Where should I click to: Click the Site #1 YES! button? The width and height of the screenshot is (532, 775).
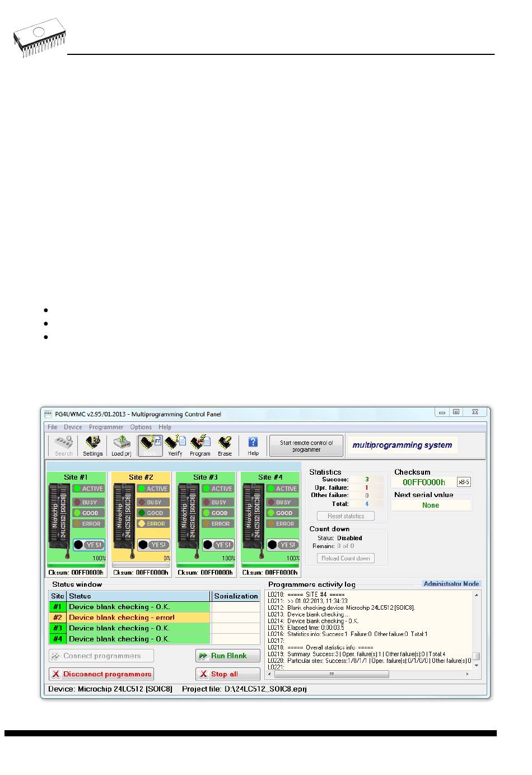point(88,545)
